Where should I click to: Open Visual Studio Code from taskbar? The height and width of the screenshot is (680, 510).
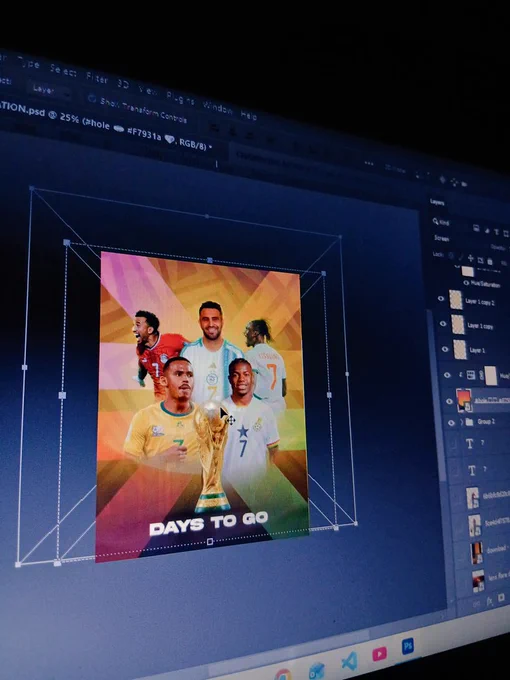[x=349, y=661]
